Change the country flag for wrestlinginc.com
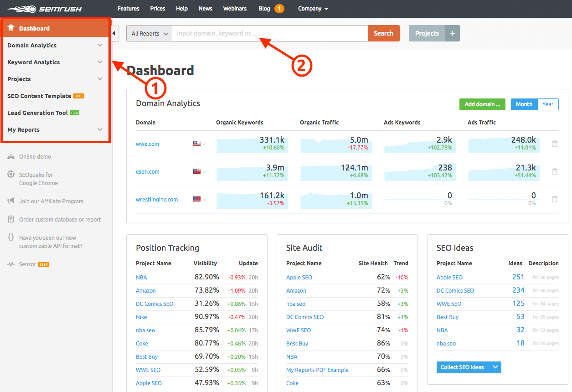The width and height of the screenshot is (572, 392). click(x=199, y=199)
